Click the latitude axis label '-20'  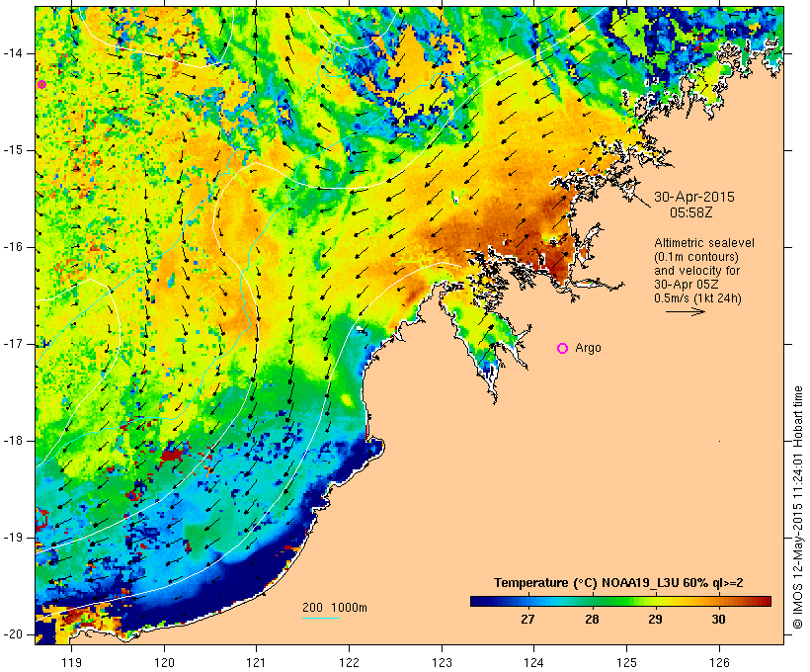pos(12,634)
